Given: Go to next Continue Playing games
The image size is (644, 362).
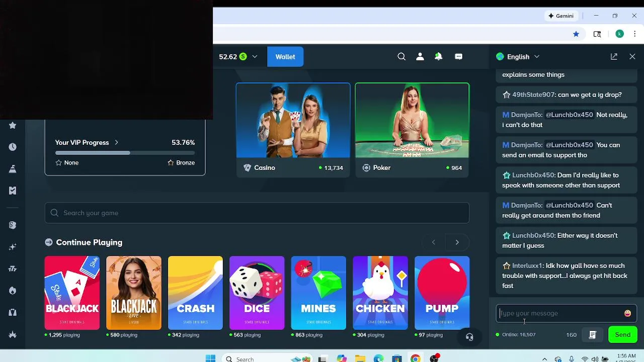Looking at the screenshot, I should [x=457, y=242].
